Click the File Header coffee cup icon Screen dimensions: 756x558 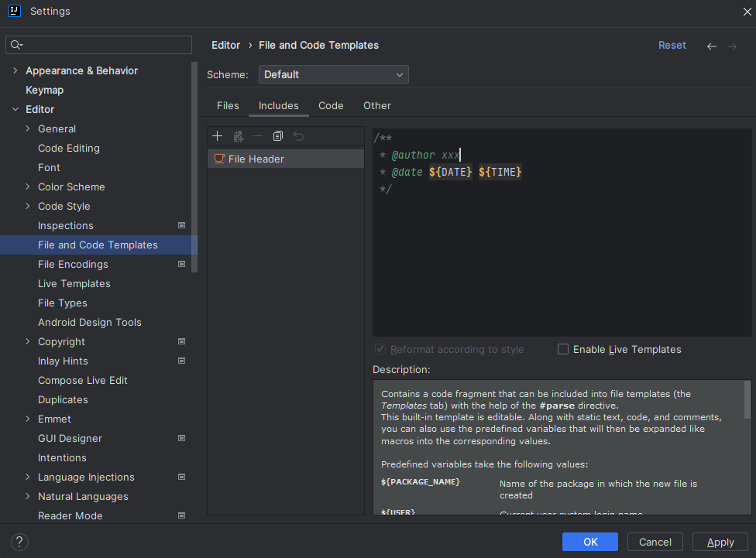(219, 159)
